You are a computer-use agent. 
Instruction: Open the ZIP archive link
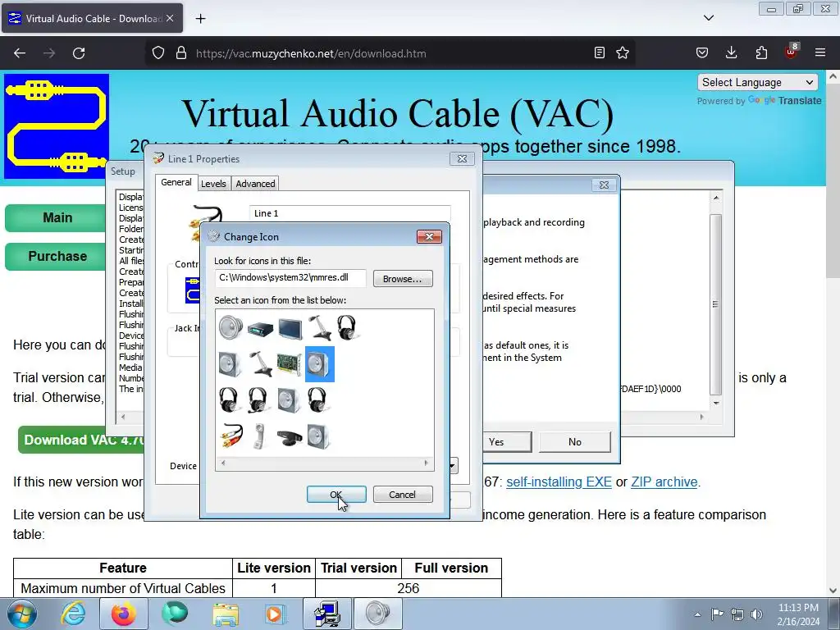click(x=664, y=482)
